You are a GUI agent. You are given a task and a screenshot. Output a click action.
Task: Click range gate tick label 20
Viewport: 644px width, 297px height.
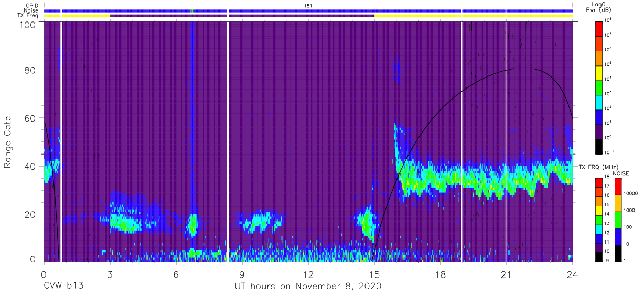coord(29,214)
